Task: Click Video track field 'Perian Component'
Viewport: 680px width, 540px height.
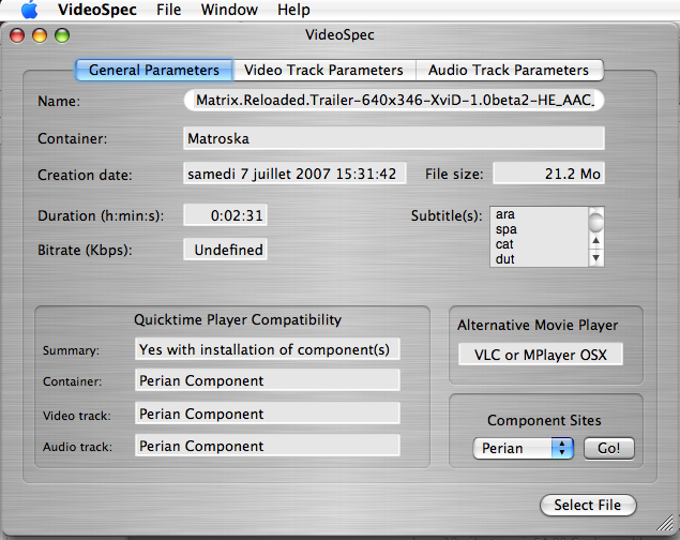Action: pyautogui.click(x=267, y=413)
